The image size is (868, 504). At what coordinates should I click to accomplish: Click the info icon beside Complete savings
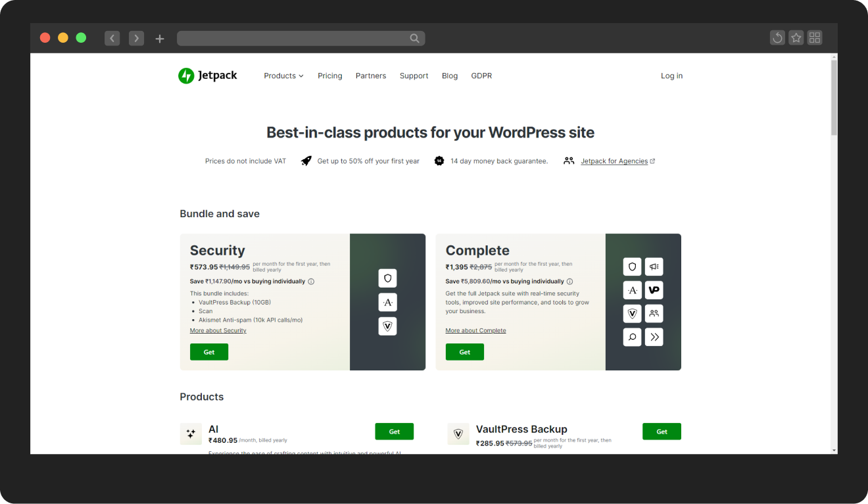(569, 282)
